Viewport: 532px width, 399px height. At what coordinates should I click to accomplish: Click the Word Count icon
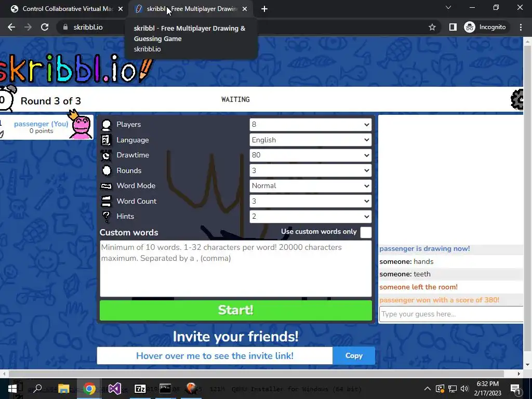tap(106, 201)
